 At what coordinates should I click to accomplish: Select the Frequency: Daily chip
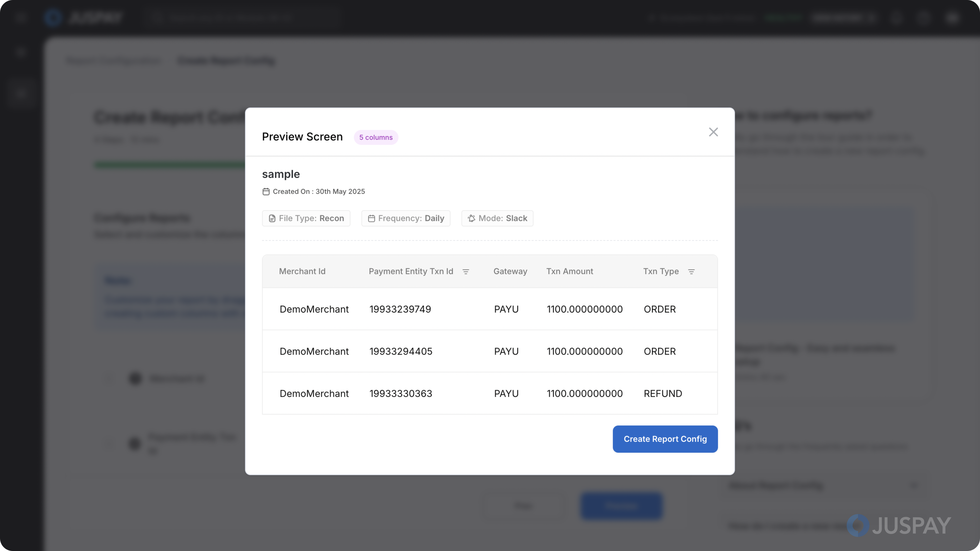point(406,218)
